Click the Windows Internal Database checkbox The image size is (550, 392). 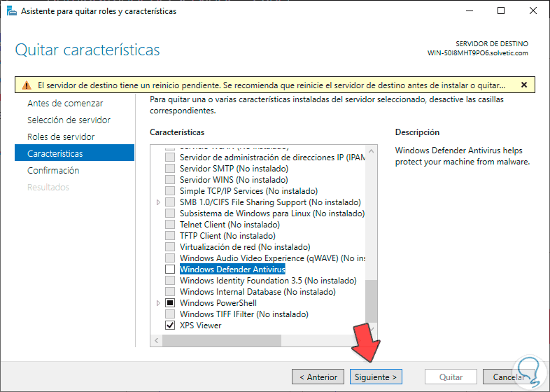170,292
